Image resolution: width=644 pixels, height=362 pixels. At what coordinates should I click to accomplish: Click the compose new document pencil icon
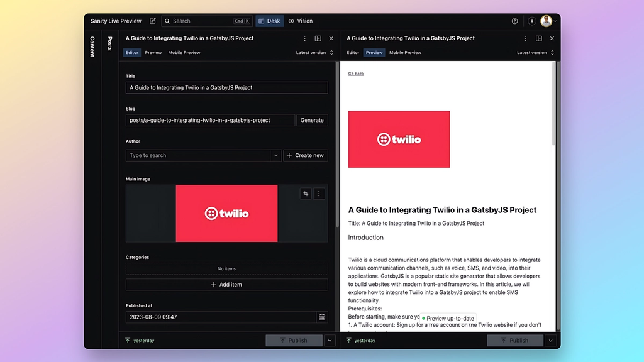[x=153, y=21]
